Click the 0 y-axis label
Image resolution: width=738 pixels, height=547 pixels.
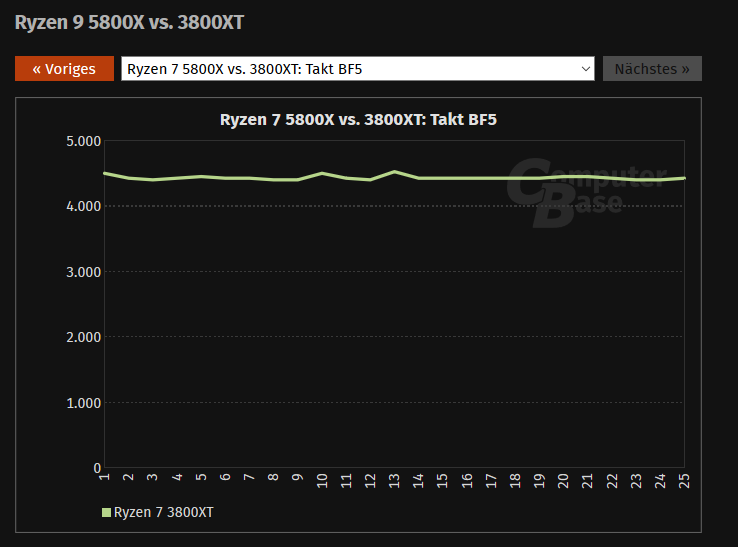click(97, 468)
